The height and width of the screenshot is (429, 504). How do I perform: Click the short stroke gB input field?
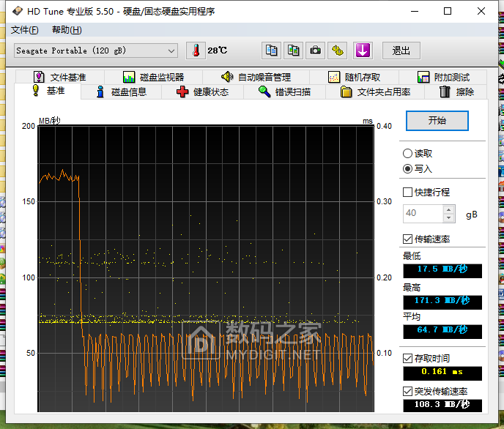tap(423, 213)
